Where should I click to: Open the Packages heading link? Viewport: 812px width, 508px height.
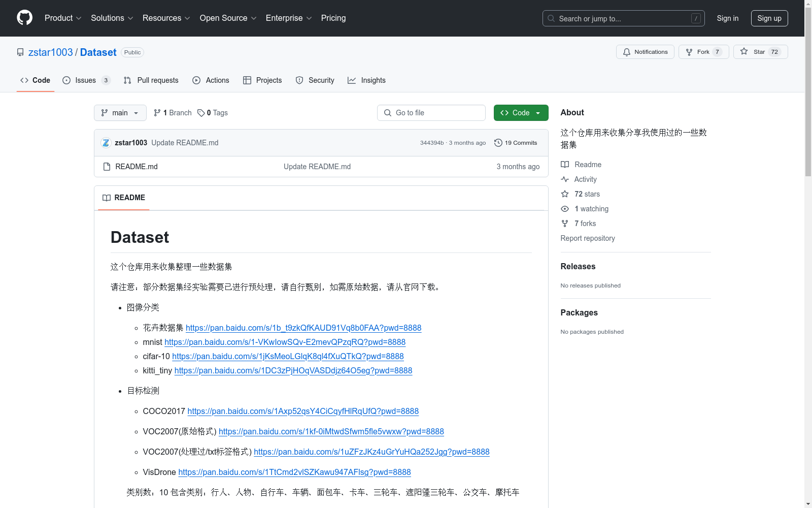(x=579, y=312)
